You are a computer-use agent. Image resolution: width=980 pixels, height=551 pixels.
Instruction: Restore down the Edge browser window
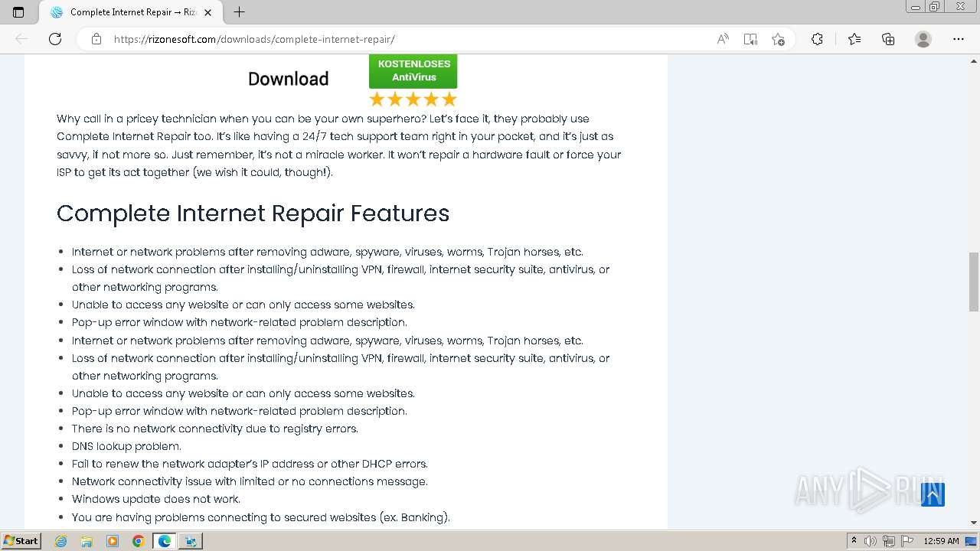point(935,7)
